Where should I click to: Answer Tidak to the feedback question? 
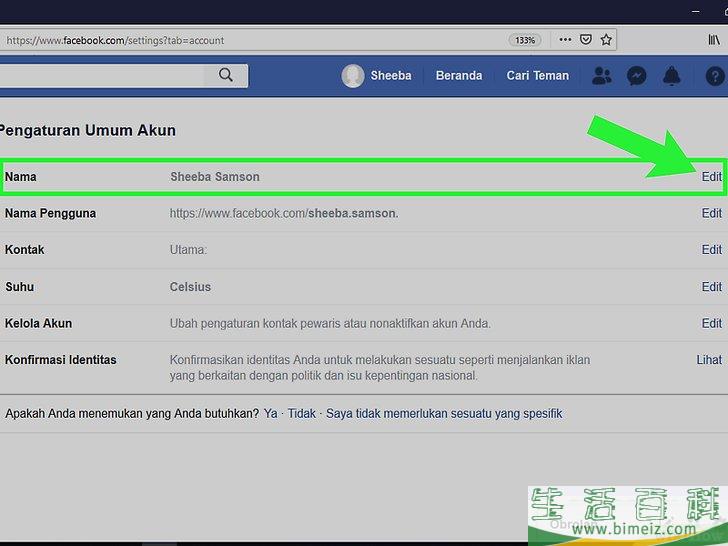(x=301, y=413)
